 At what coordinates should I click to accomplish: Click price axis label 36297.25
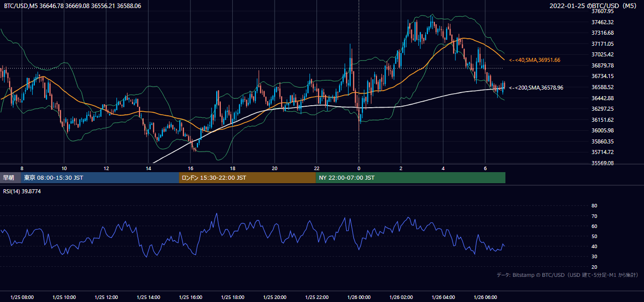click(x=603, y=109)
